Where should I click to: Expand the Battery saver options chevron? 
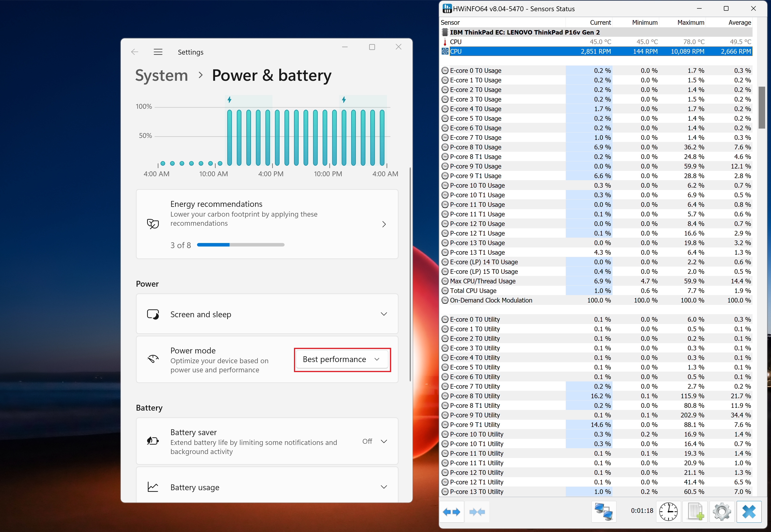[x=384, y=441]
